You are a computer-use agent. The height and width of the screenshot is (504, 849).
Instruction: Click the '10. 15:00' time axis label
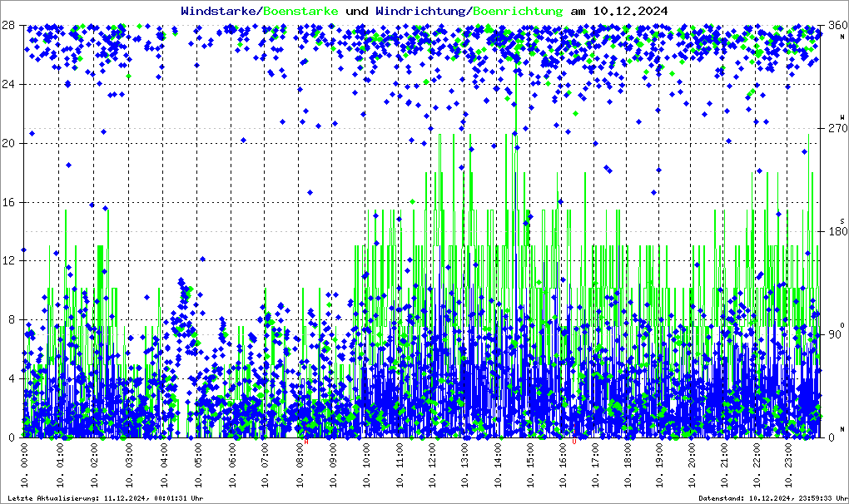coord(529,465)
